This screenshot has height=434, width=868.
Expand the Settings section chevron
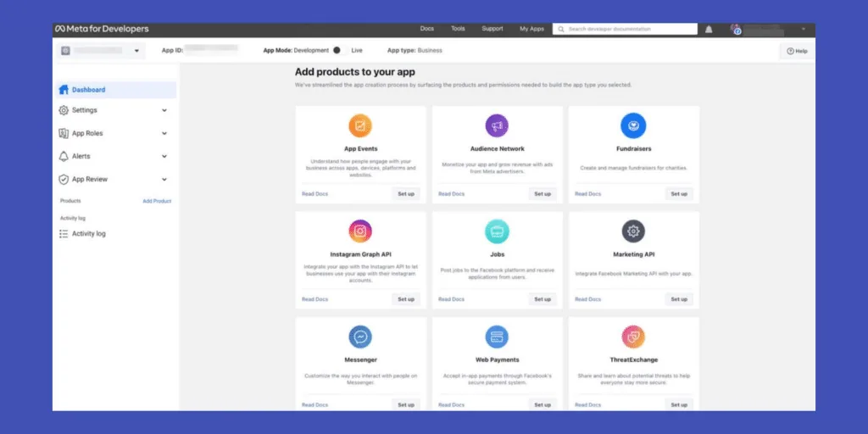coord(164,110)
